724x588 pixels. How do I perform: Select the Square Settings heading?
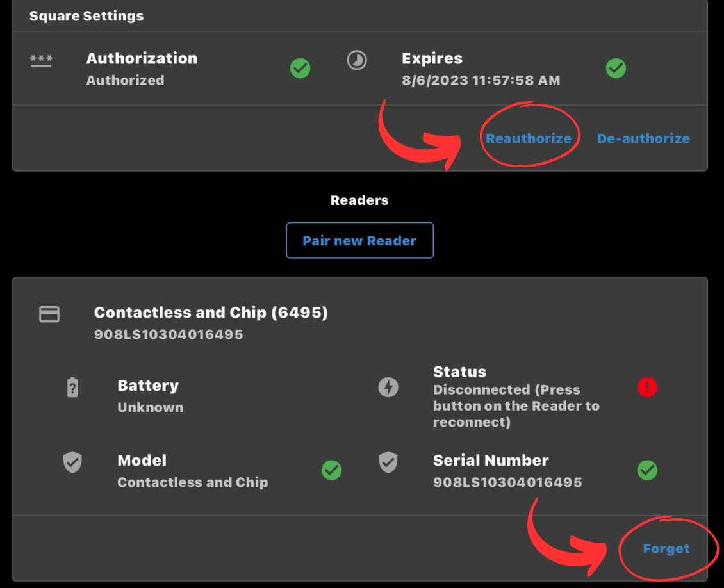(x=86, y=16)
